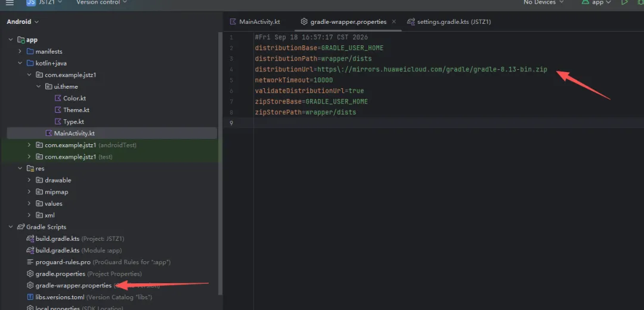Open the Android project view dropdown
This screenshot has height=310, width=644.
click(x=23, y=22)
